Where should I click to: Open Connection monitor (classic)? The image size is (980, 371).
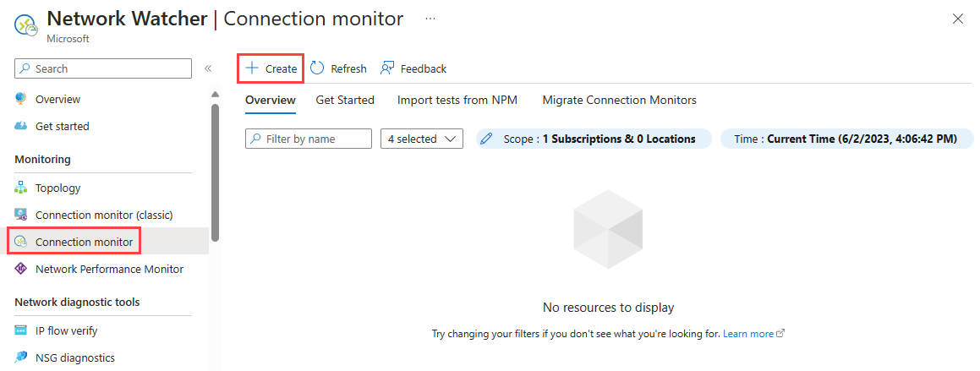tap(104, 215)
